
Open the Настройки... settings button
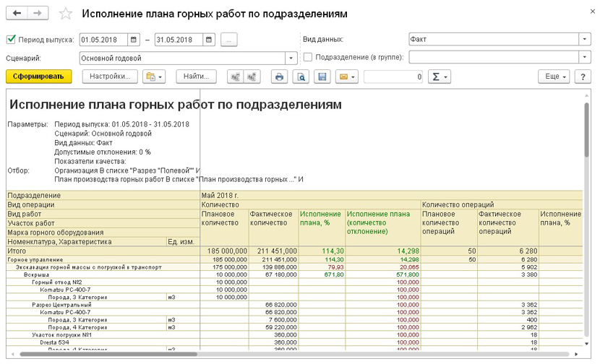[x=110, y=77]
